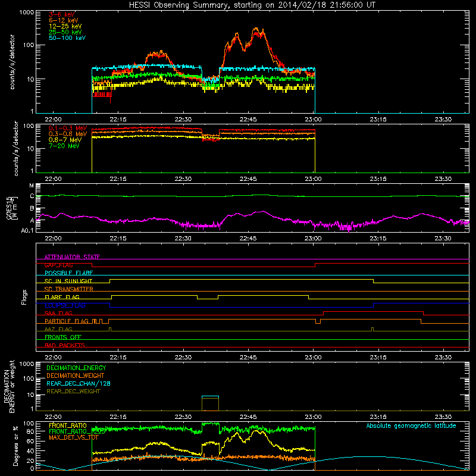Click the rear decimation step in the decimation plot
476x476 pixels.
pyautogui.click(x=210, y=403)
